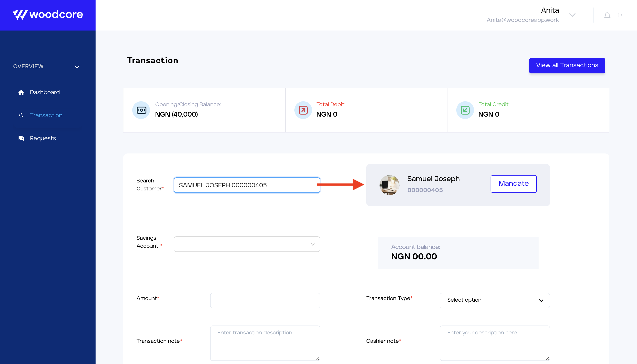637x364 pixels.
Task: Click the logout icon in header
Action: click(620, 15)
